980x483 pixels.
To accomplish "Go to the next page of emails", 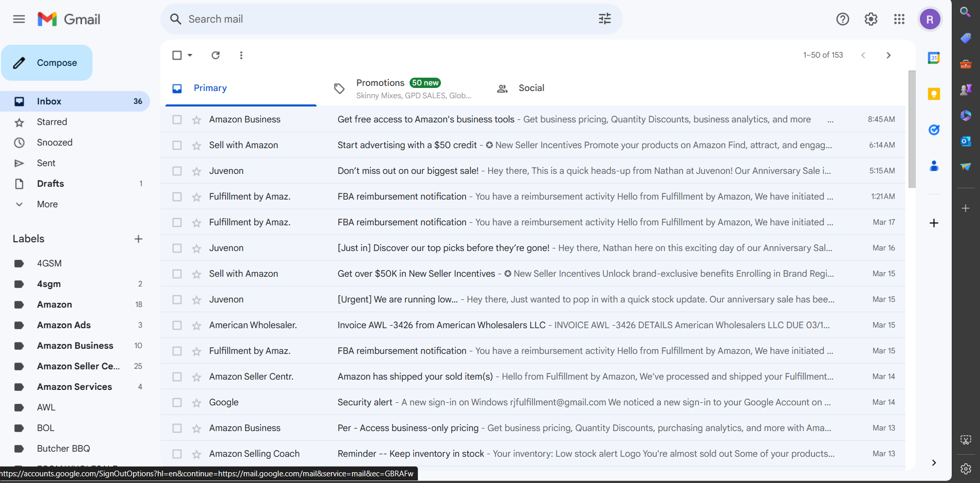I will click(889, 55).
